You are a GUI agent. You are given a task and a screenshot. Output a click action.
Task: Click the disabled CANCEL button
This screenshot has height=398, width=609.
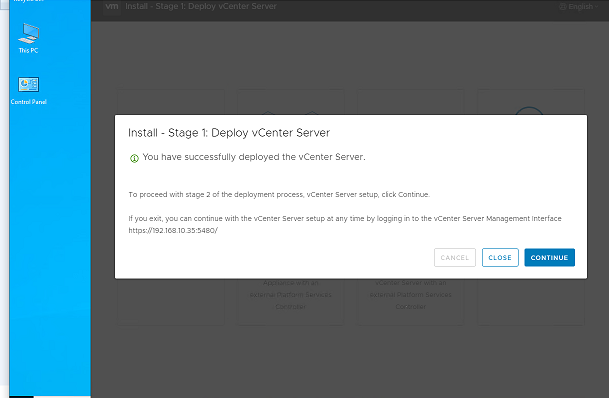(454, 257)
